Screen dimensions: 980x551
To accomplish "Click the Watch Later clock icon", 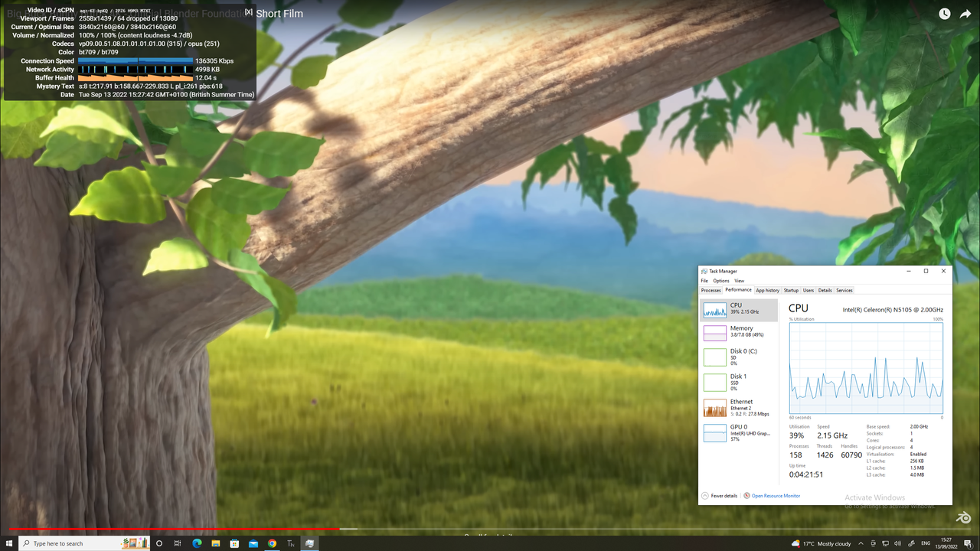I will pos(944,14).
